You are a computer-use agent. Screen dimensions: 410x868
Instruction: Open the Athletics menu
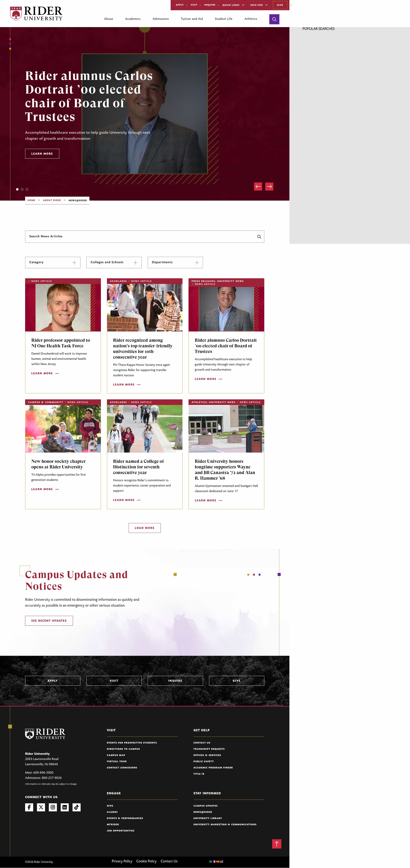(x=251, y=19)
